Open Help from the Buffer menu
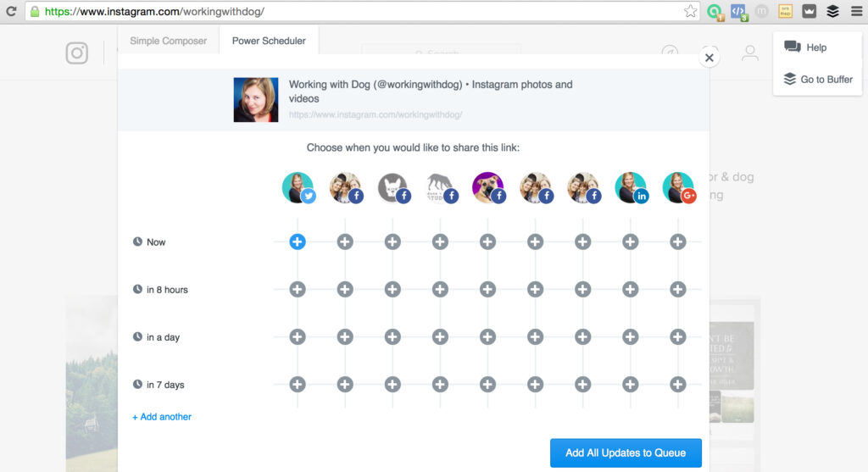 (x=805, y=47)
